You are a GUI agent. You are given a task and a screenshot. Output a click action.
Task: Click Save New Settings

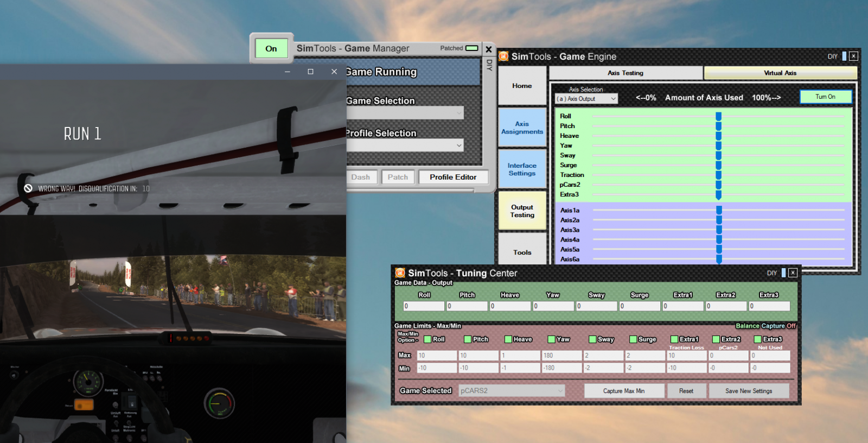point(749,391)
